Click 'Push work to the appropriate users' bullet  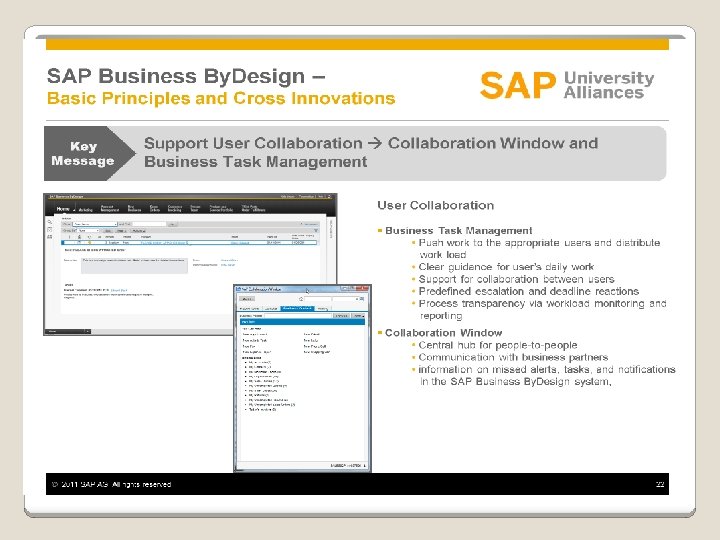click(x=539, y=248)
